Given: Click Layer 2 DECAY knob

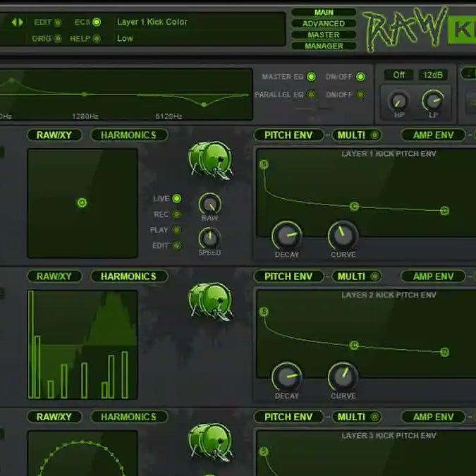Looking at the screenshot, I should (x=287, y=377).
